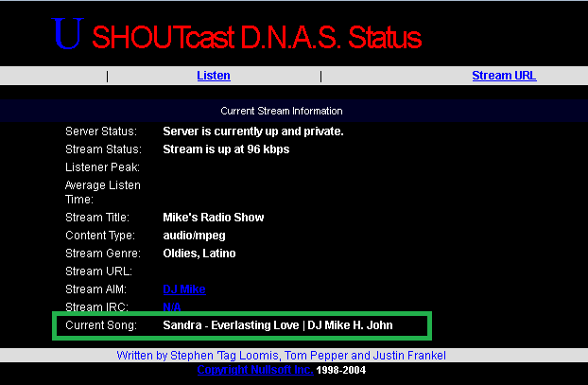This screenshot has width=588, height=385.
Task: Click the 'Stream Genre:' label
Action: pos(103,254)
